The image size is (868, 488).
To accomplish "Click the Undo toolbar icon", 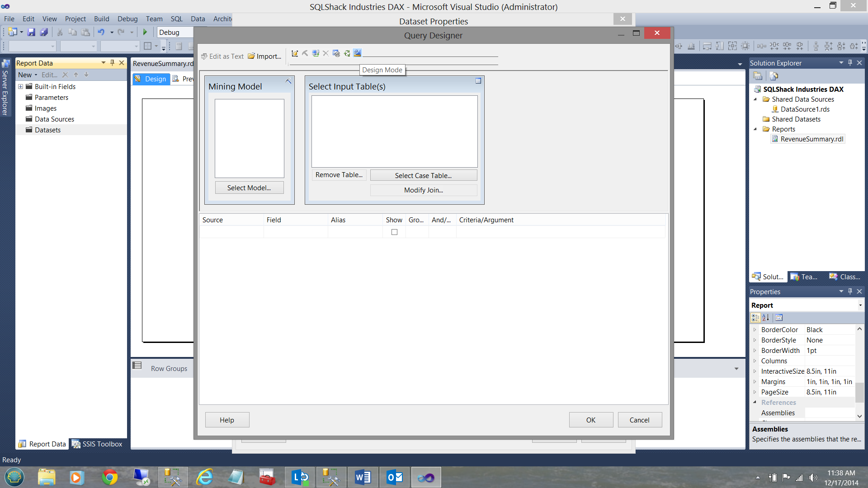I will [x=101, y=32].
